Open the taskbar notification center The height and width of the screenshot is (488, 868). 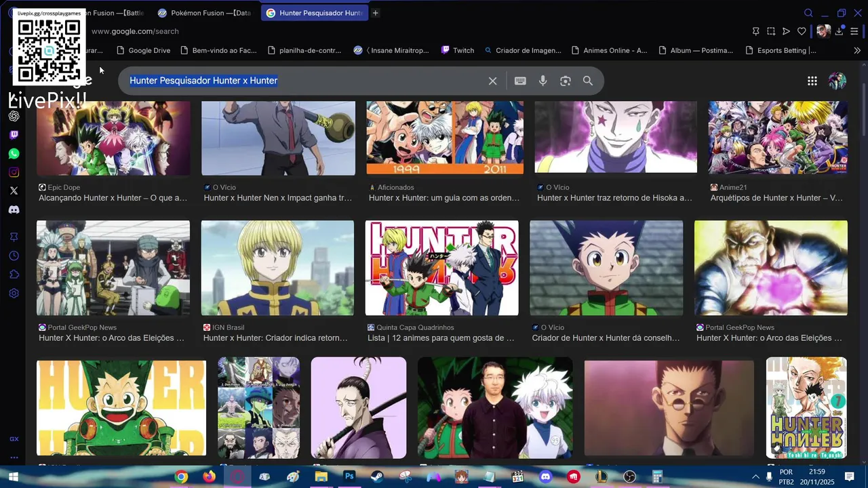tap(849, 477)
